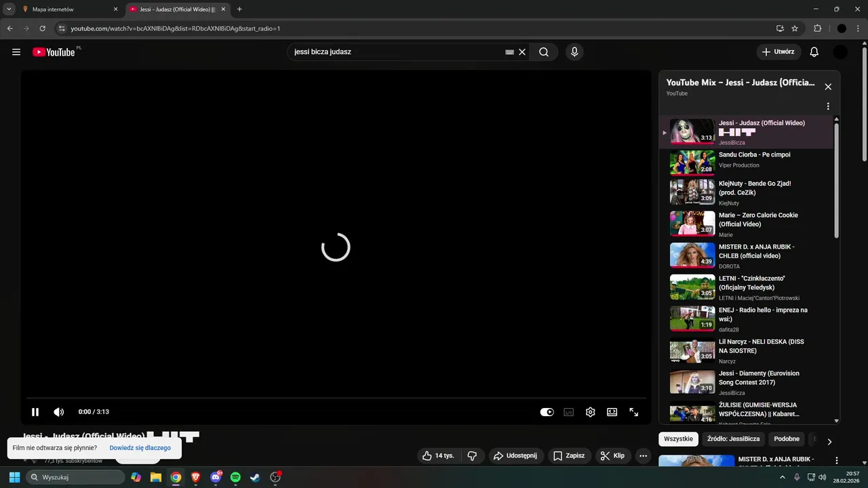Show next filter chips with arrow
Image resolution: width=868 pixels, height=488 pixels.
pyautogui.click(x=829, y=441)
